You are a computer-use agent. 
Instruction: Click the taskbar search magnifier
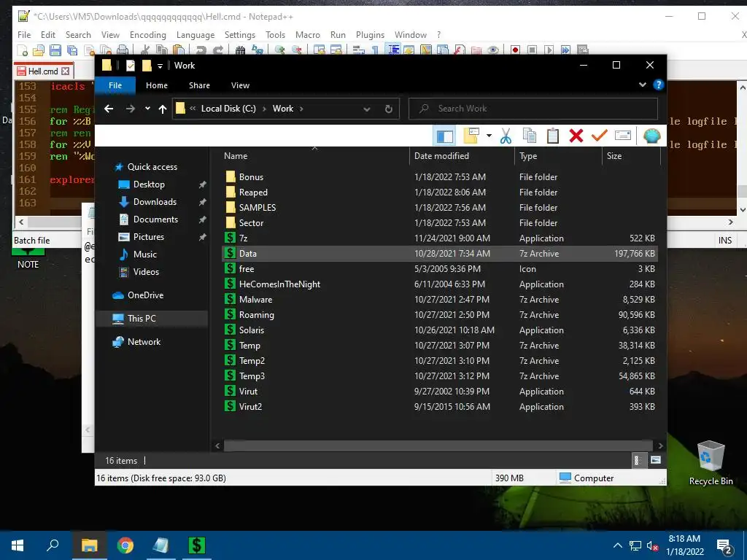coord(53,545)
